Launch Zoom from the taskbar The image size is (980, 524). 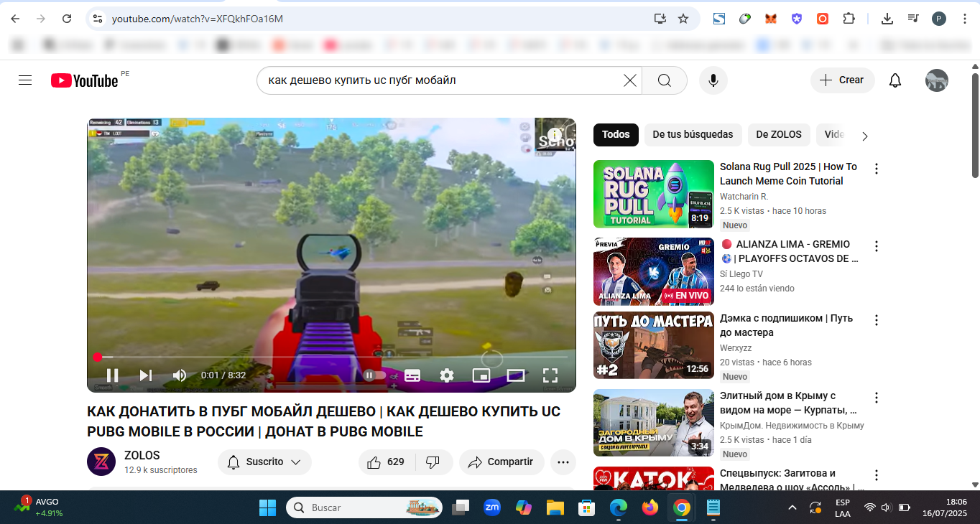pyautogui.click(x=492, y=507)
